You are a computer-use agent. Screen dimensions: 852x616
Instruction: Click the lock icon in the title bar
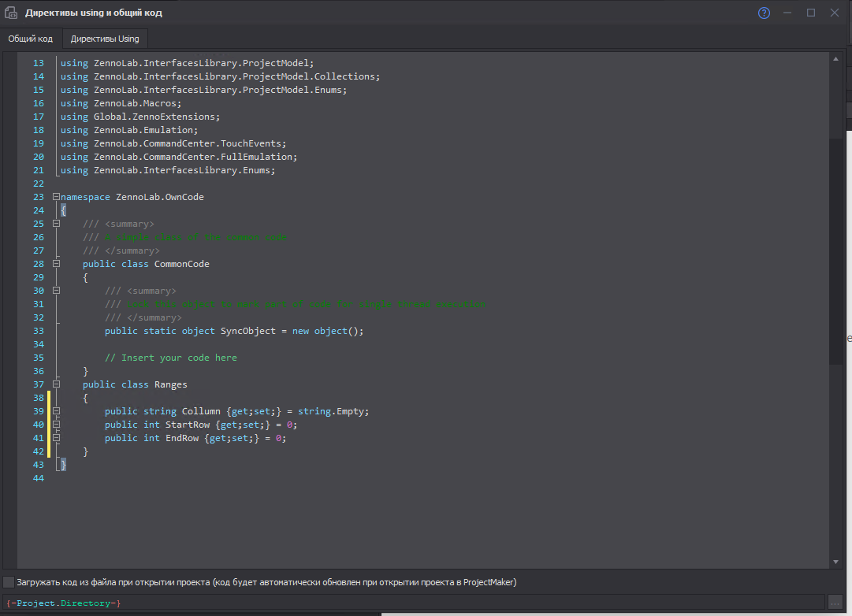pyautogui.click(x=12, y=13)
